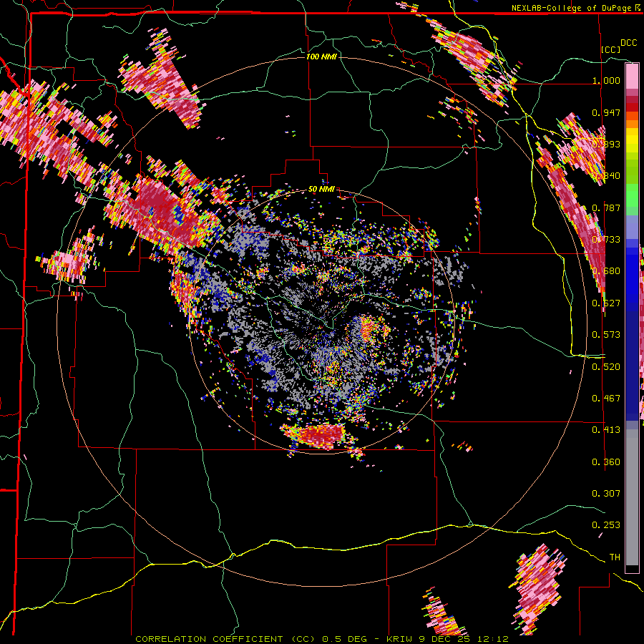Click the 1.000 value on the scale
This screenshot has width=644, height=644.
click(x=606, y=80)
